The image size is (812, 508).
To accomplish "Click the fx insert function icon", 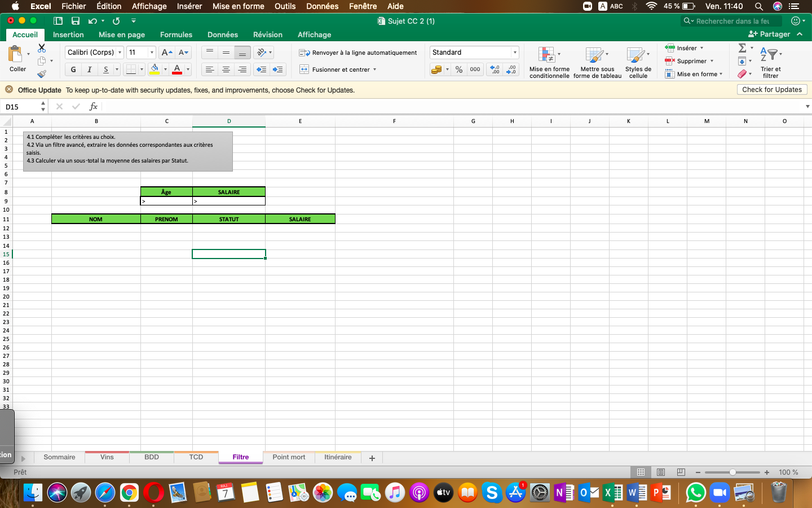I will [94, 106].
